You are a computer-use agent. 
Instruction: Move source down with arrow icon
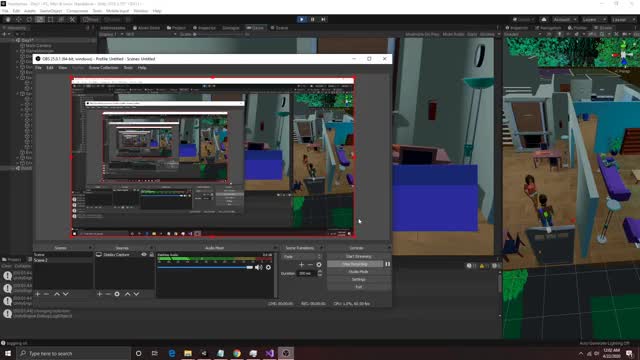coord(136,294)
